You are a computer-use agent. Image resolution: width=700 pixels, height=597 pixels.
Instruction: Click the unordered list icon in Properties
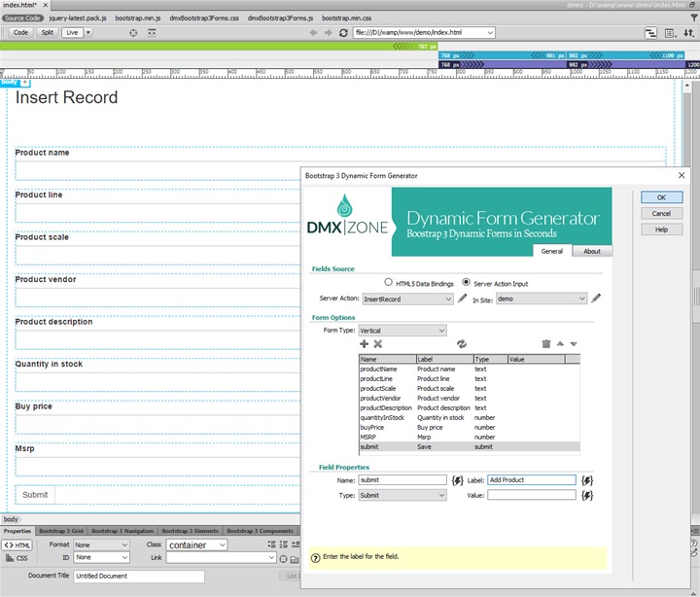pyautogui.click(x=271, y=544)
